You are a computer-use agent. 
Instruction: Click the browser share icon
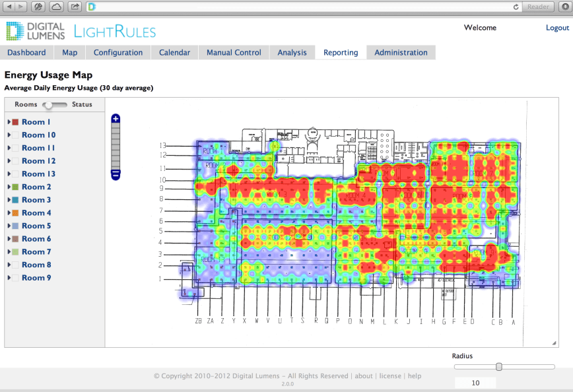(75, 7)
